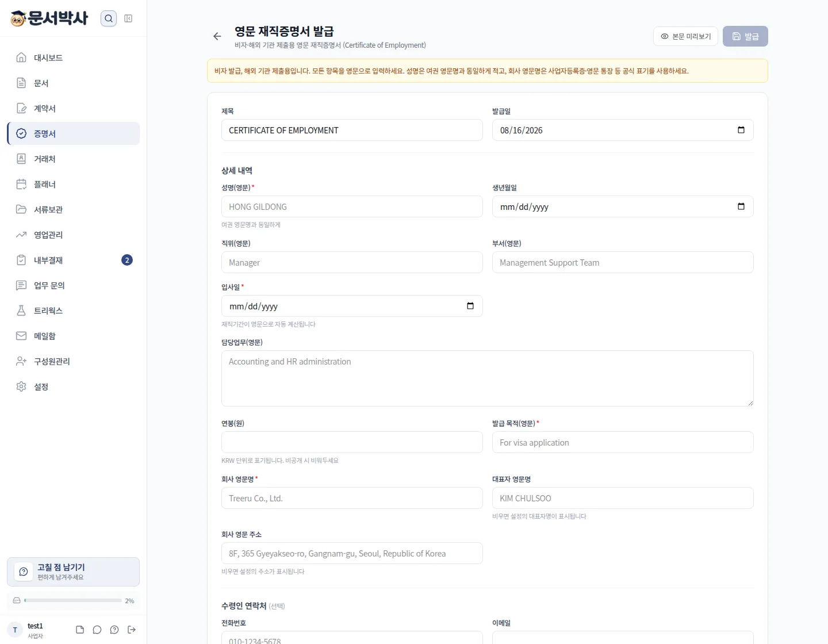Click the storage usage progress bar
Viewport: 828px width, 644px height.
[73, 600]
